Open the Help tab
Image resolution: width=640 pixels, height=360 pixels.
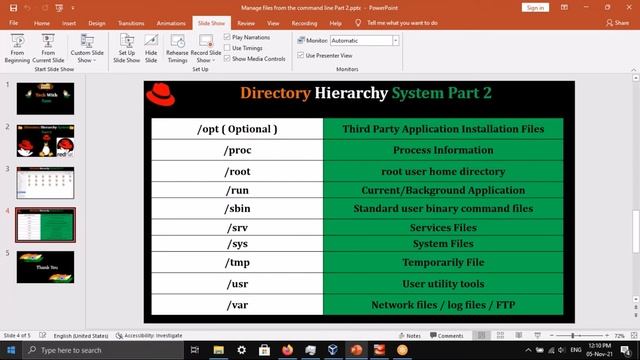pos(336,23)
